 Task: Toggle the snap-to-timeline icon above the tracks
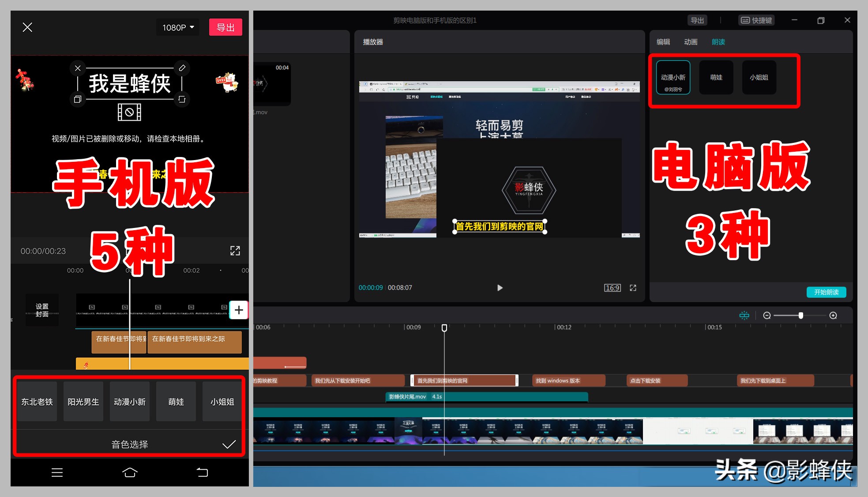pos(744,315)
